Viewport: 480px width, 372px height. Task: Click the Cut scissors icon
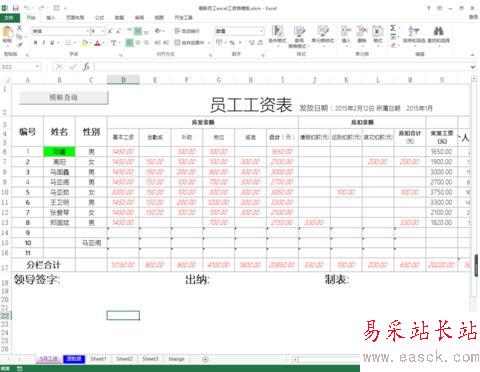pyautogui.click(x=19, y=28)
